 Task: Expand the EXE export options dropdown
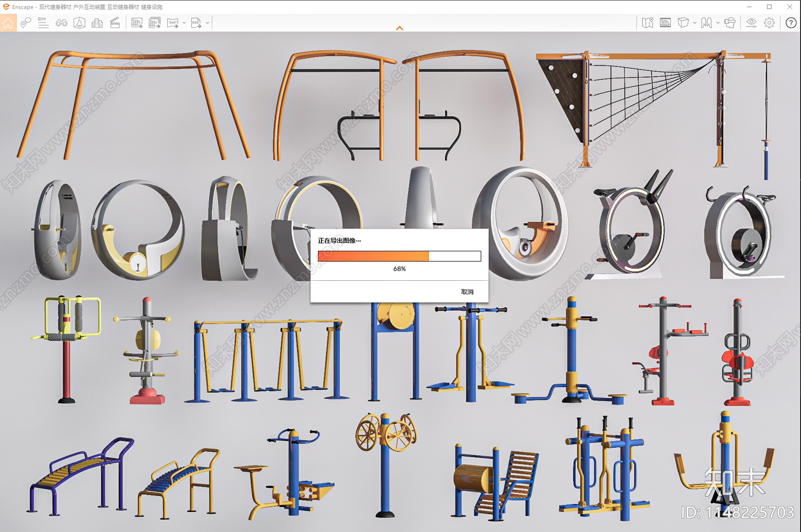[207, 23]
